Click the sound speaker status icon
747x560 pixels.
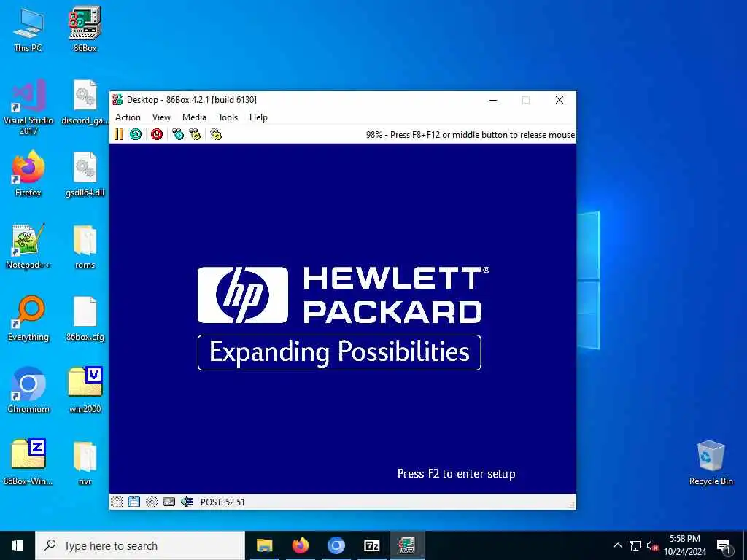click(187, 502)
